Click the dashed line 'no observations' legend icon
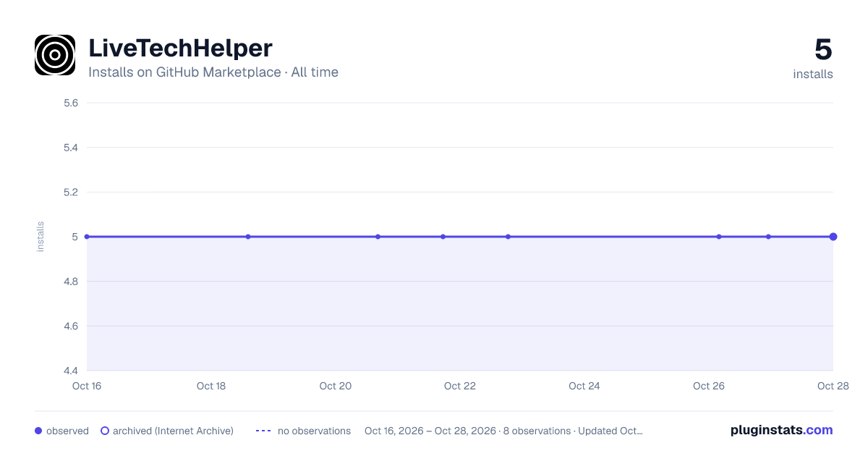Viewport: 868px width, 456px height. (263, 431)
